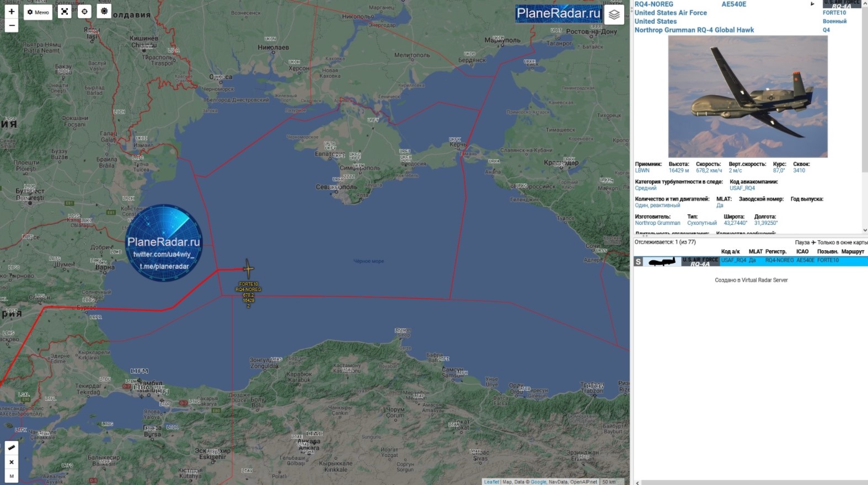Select the RQ4-NOREG cell in aircraft list row
This screenshot has height=485, width=868.
coord(779,260)
